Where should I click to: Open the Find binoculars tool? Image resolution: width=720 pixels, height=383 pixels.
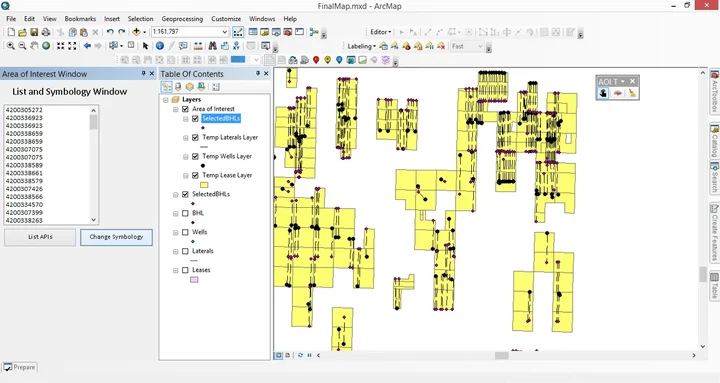212,46
